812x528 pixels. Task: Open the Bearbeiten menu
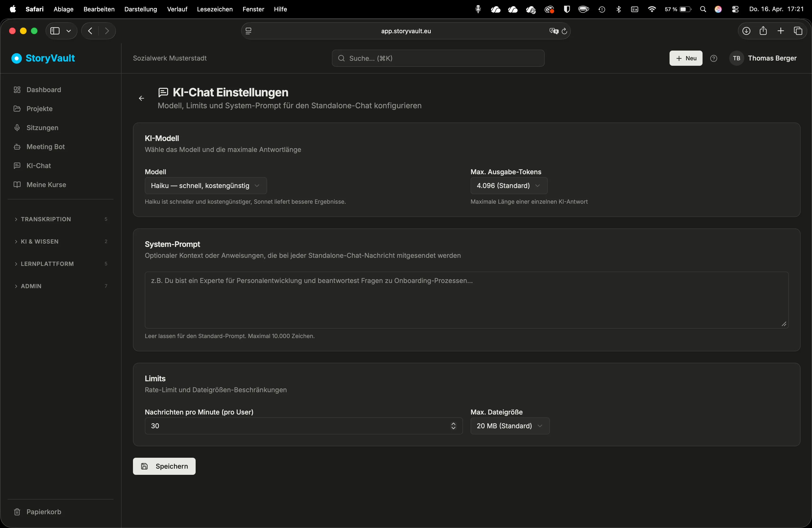99,9
